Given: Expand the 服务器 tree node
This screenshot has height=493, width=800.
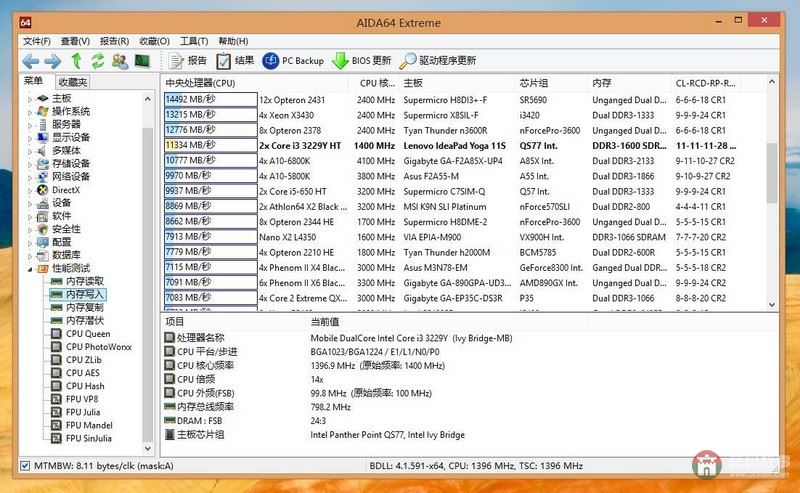Looking at the screenshot, I should coord(30,125).
